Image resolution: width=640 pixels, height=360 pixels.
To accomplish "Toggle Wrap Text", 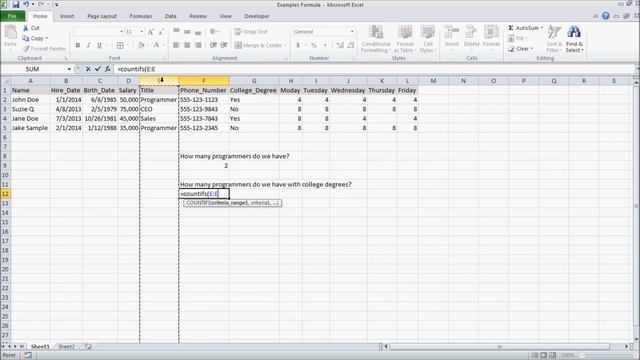I will click(x=251, y=31).
